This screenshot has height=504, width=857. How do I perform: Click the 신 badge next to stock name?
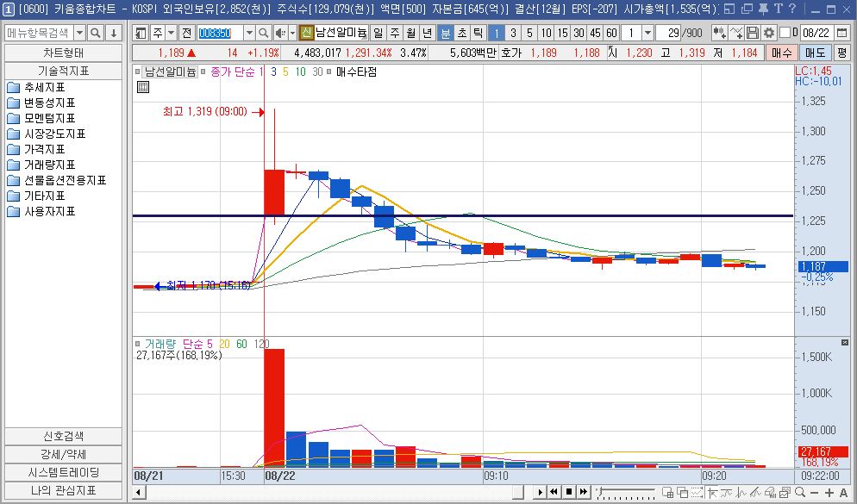click(306, 34)
